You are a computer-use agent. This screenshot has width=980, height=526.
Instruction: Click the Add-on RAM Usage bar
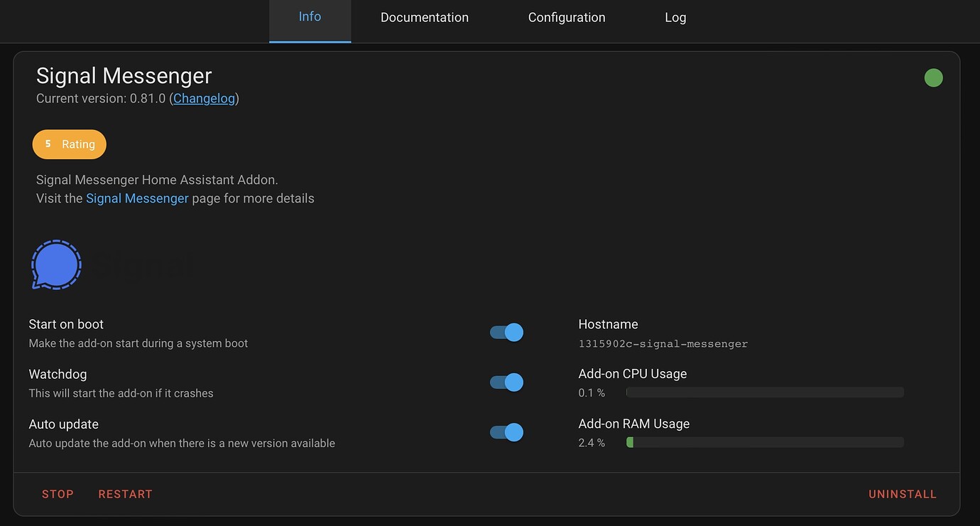click(x=765, y=441)
